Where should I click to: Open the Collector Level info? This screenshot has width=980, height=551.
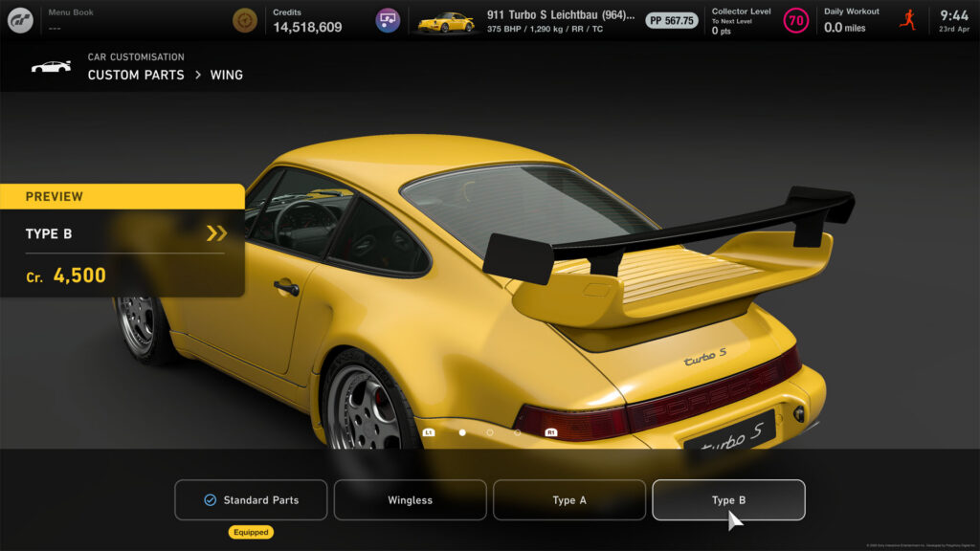741,21
